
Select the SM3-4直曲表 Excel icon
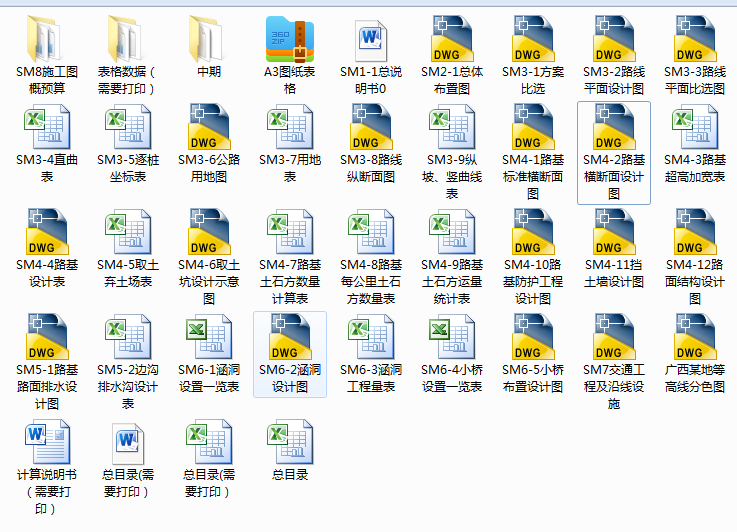47,127
